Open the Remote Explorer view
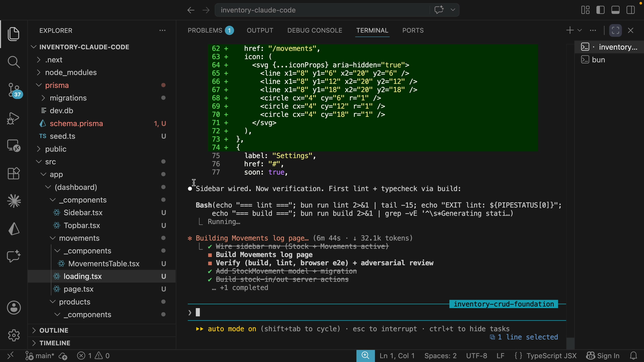Screen dimensions: 644x362 pyautogui.click(x=13, y=146)
